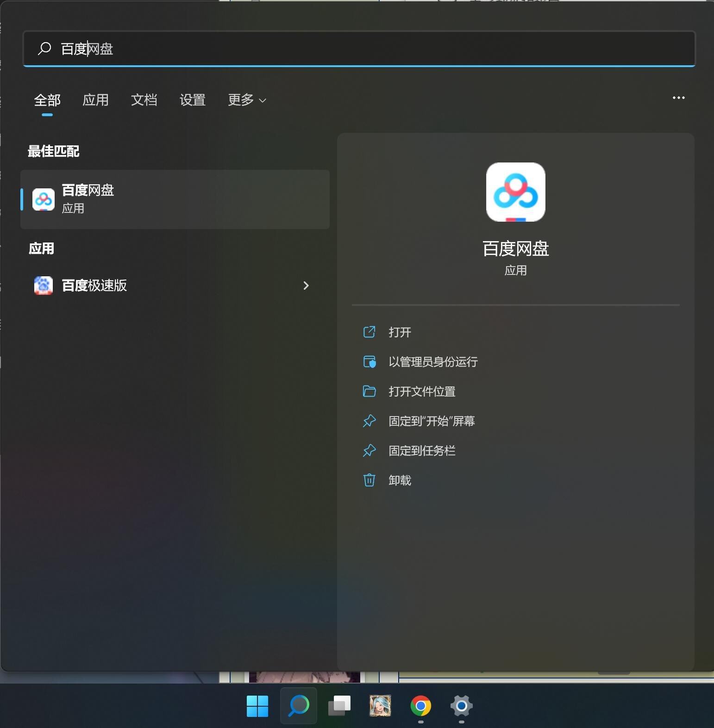Select the 百度网盘 best match result
This screenshot has width=714, height=728.
point(175,199)
